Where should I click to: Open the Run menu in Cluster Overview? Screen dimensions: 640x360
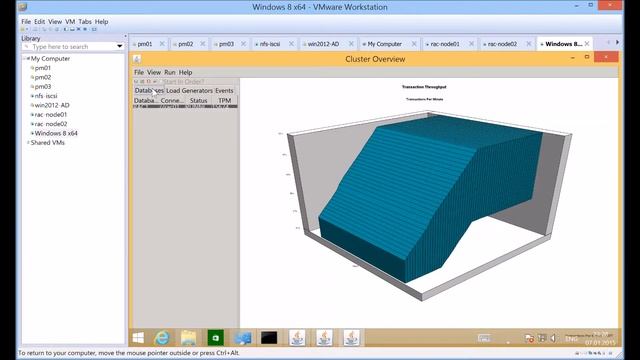coord(170,72)
